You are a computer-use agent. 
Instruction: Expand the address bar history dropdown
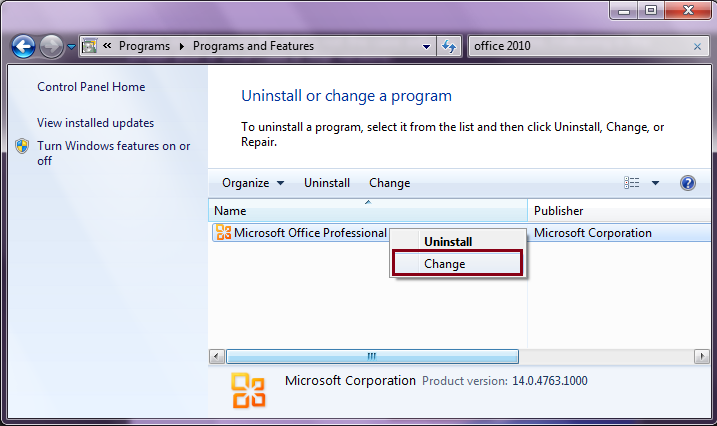[x=426, y=46]
